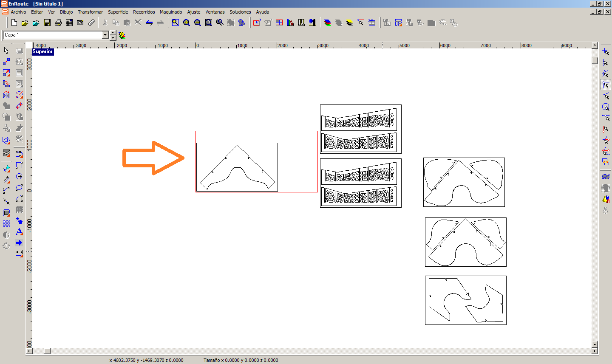The width and height of the screenshot is (612, 364).
Task: Click the Tamaño size readout in status bar
Action: point(241,360)
